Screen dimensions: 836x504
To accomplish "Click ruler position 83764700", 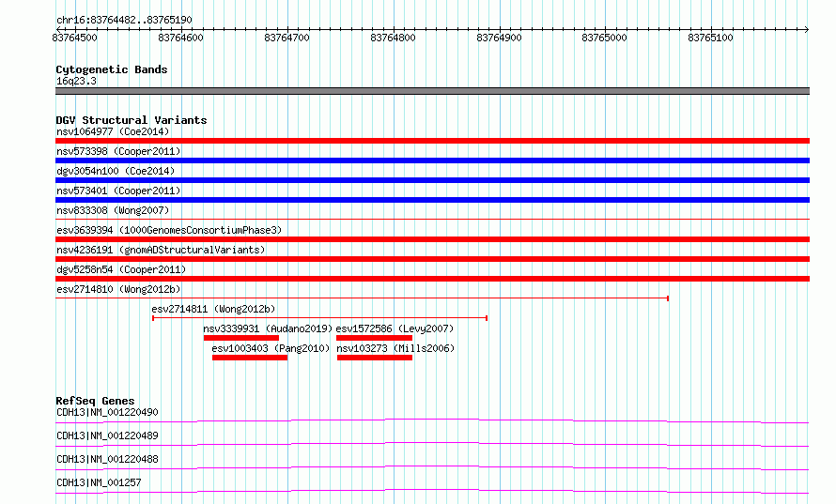I will 286,38.
